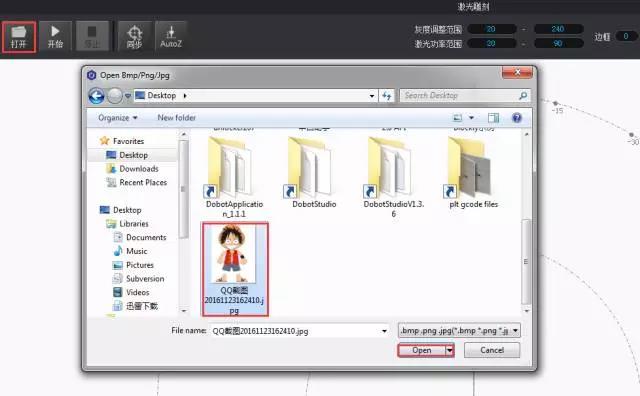Select the DobotStudio folder shortcut
Screen dimensions: 640x396
pos(314,173)
